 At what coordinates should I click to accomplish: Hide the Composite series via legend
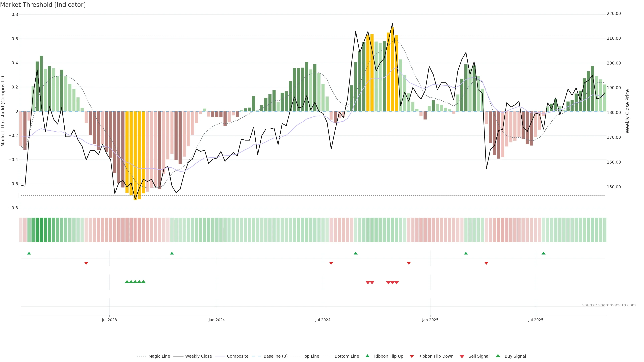[237, 356]
